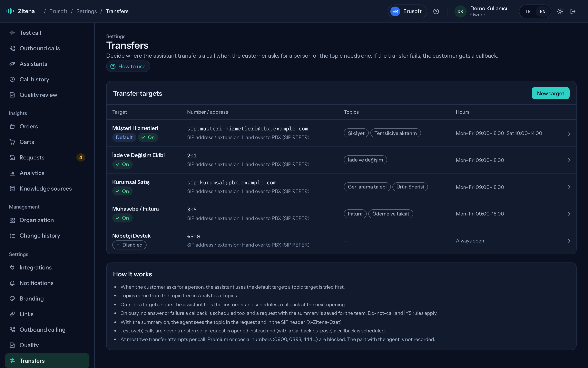Image resolution: width=588 pixels, height=368 pixels.
Task: Click the Knowledge sources database icon
Action: pyautogui.click(x=12, y=189)
